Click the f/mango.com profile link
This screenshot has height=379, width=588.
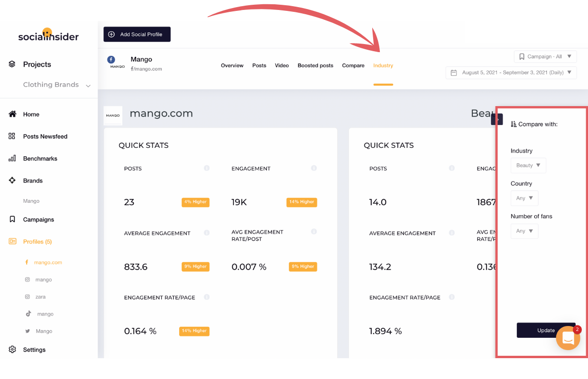coord(147,69)
